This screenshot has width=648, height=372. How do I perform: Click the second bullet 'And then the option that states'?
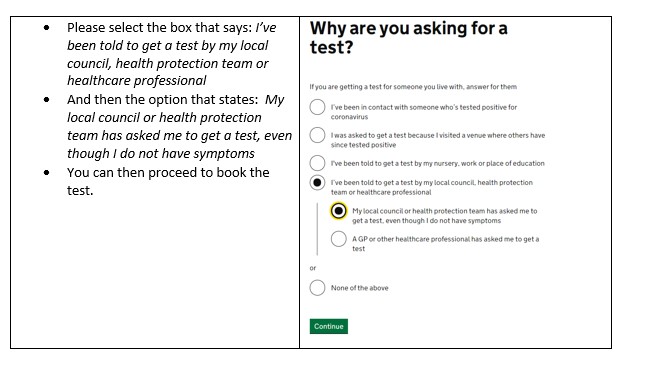pyautogui.click(x=179, y=126)
